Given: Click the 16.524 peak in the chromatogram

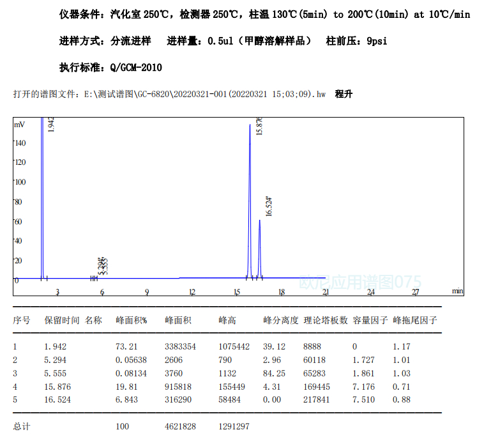Looking at the screenshot, I should [259, 222].
